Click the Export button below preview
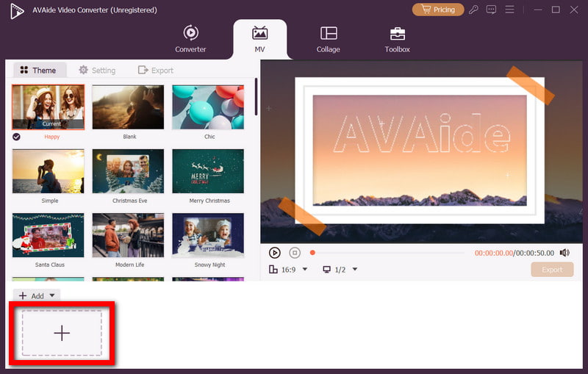The height and width of the screenshot is (374, 588). coord(552,270)
